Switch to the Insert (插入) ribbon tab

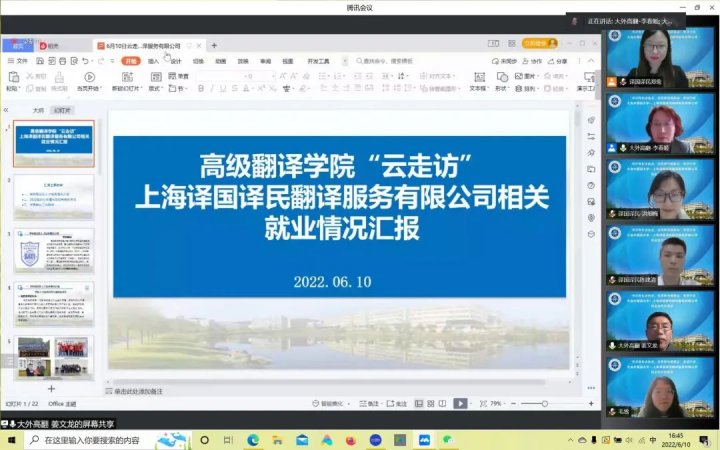coord(153,61)
